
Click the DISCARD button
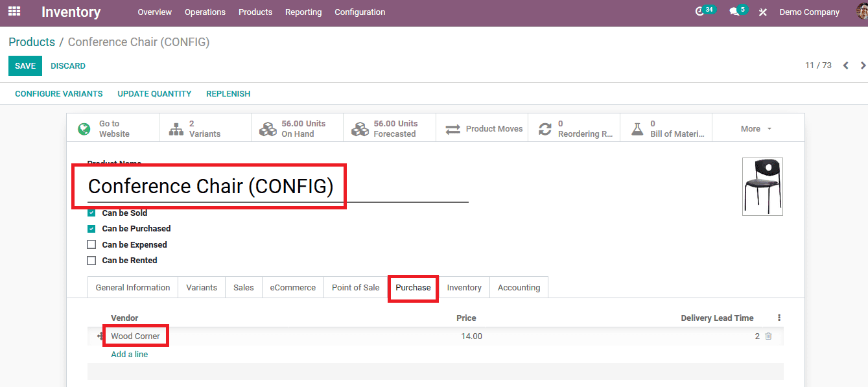click(x=68, y=65)
